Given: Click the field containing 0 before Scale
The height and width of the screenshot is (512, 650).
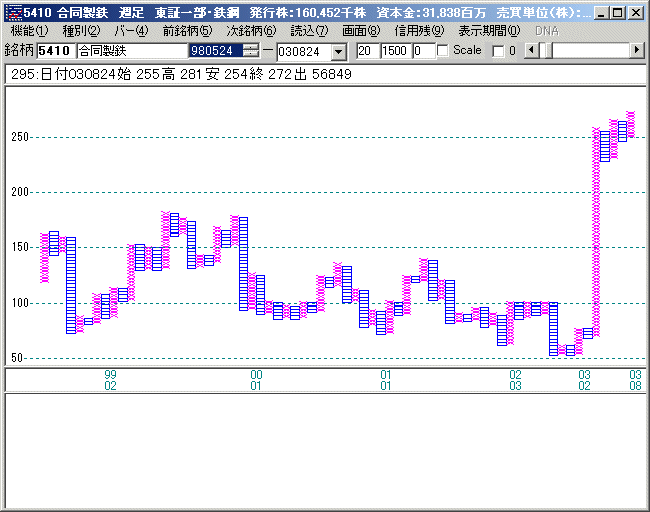Looking at the screenshot, I should [424, 51].
